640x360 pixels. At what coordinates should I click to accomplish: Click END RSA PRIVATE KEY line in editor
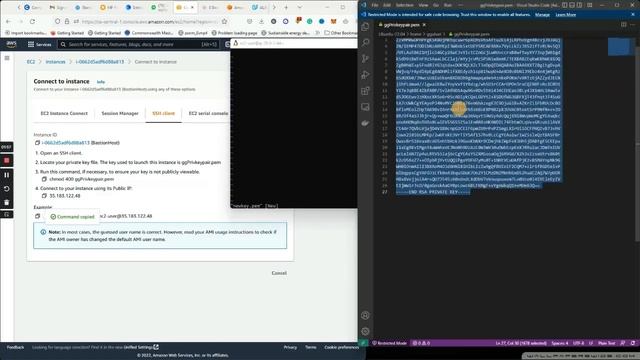433,192
